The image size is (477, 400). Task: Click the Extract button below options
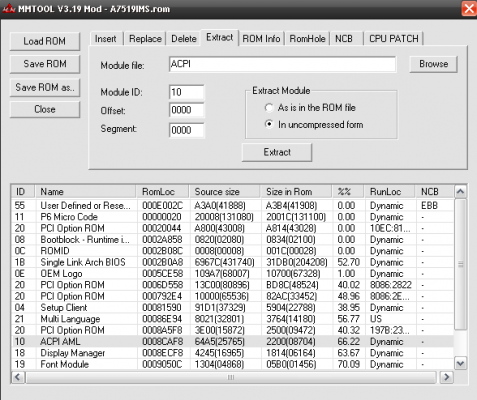[277, 152]
